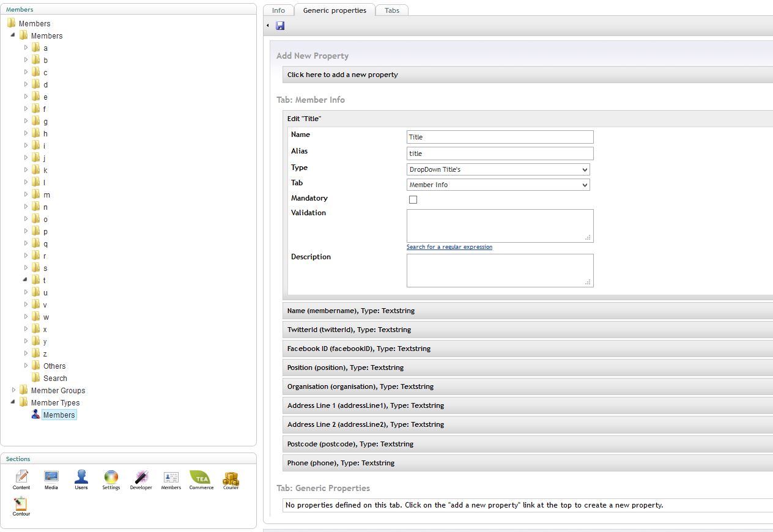Expand the Member Groups tree node
Image resolution: width=773 pixels, height=532 pixels.
[x=14, y=390]
